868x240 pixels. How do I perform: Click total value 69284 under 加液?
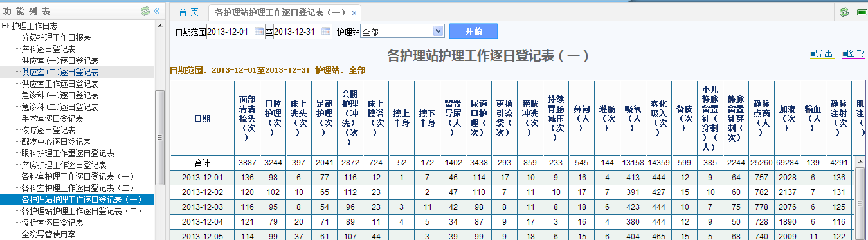tap(787, 163)
